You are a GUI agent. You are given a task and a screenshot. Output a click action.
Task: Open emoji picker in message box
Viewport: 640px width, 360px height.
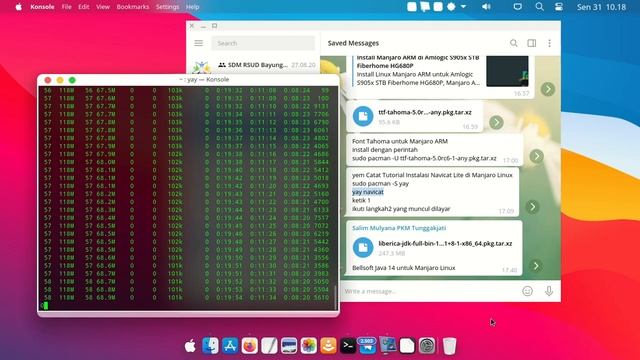527,291
